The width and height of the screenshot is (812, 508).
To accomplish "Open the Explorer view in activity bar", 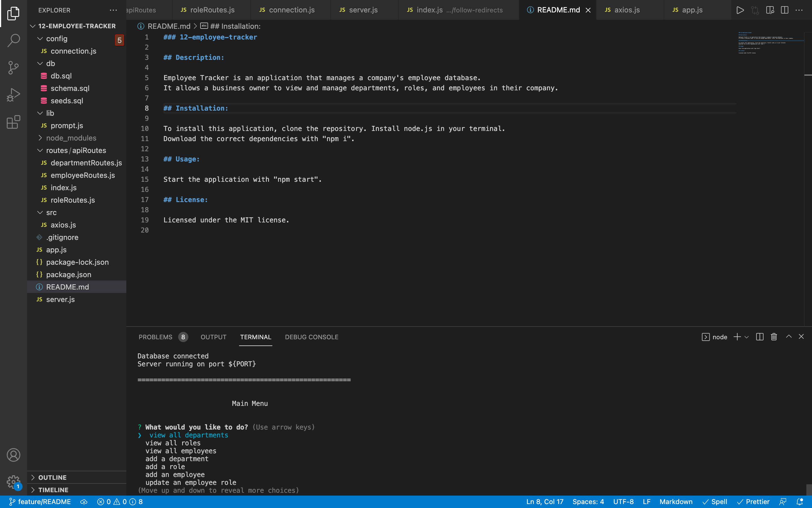I will click(x=14, y=14).
